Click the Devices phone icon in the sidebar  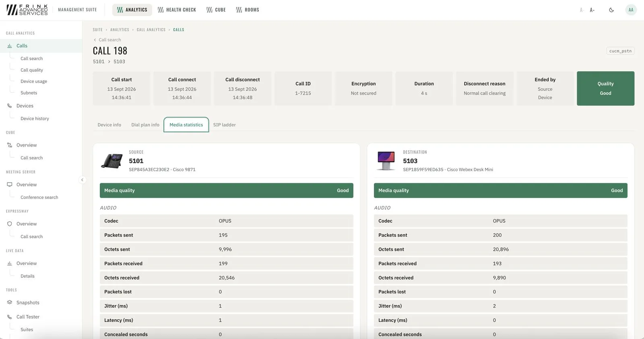(10, 106)
